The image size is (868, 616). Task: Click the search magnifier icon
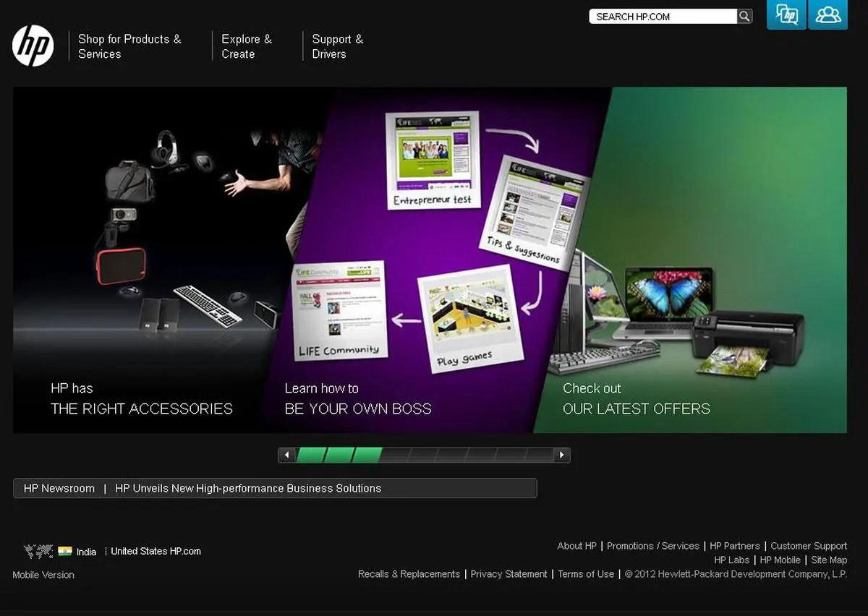pyautogui.click(x=744, y=16)
